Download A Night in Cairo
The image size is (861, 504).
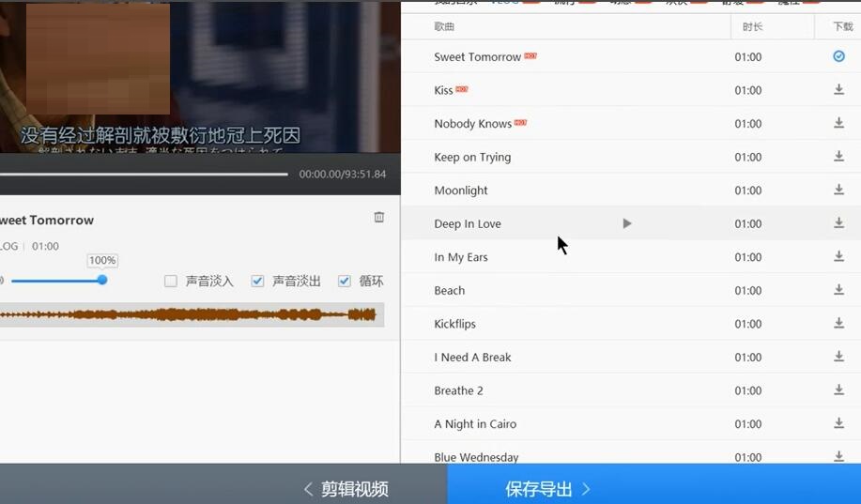pyautogui.click(x=838, y=423)
